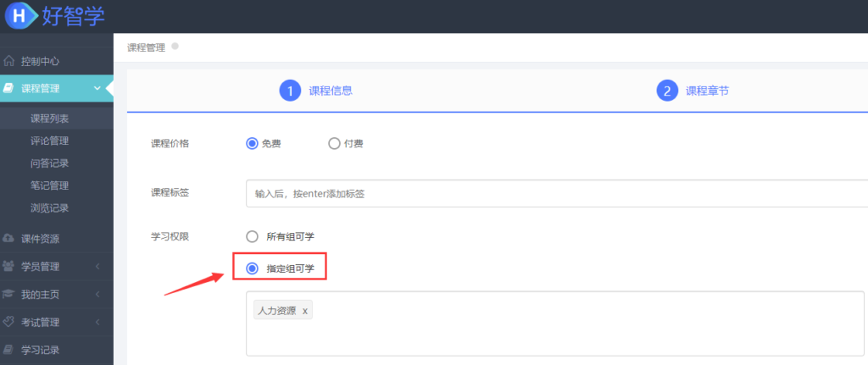Click the 课程标签 field label

[170, 192]
